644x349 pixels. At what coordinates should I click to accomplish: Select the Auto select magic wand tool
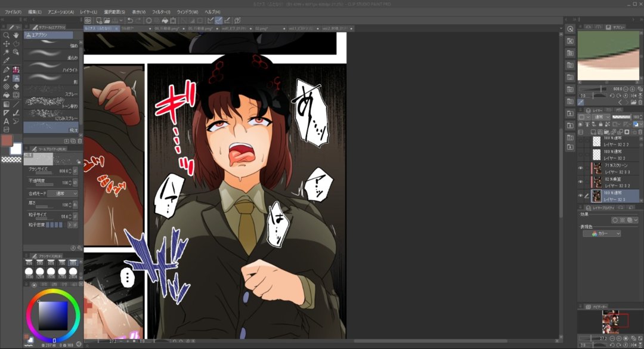(6, 52)
